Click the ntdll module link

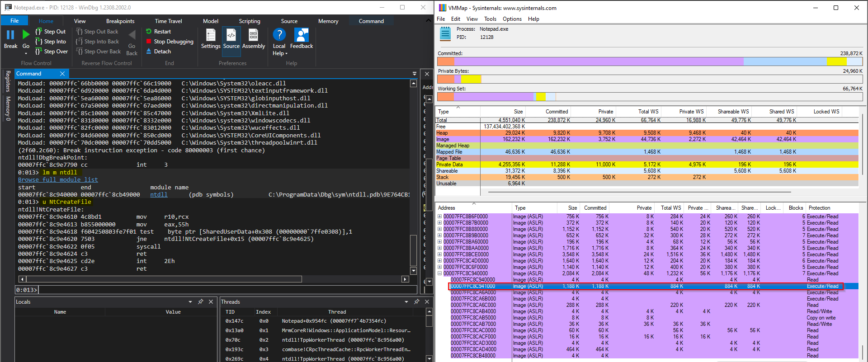coord(159,195)
